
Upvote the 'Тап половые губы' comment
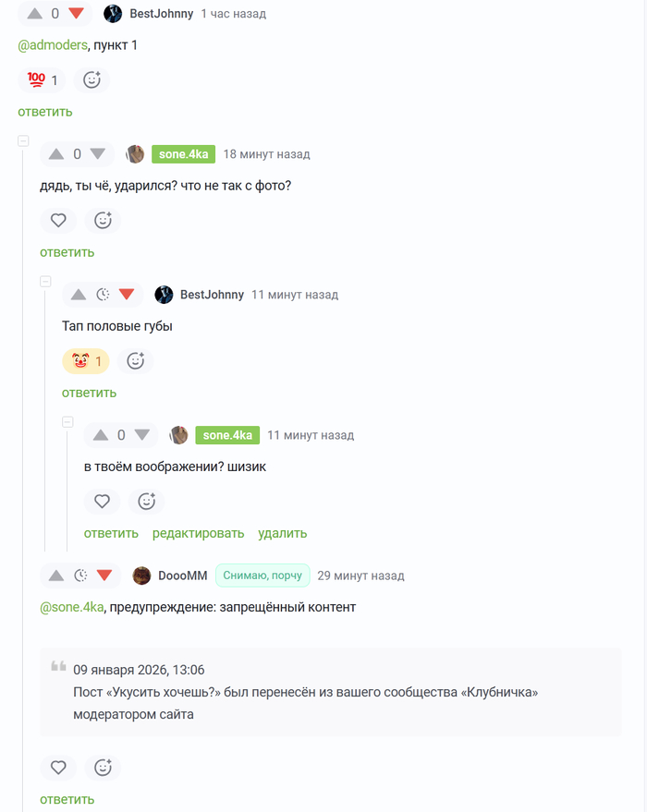[79, 295]
